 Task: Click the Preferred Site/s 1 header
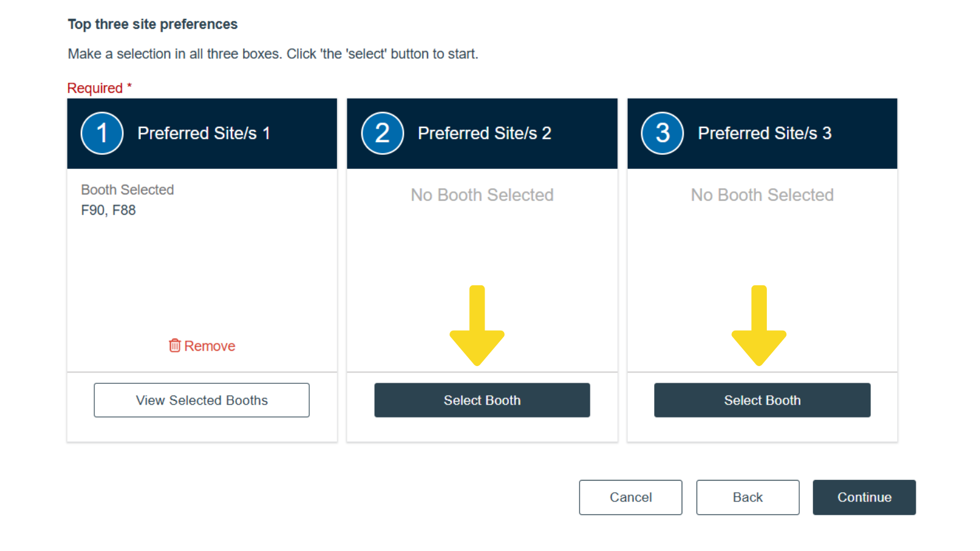click(204, 133)
